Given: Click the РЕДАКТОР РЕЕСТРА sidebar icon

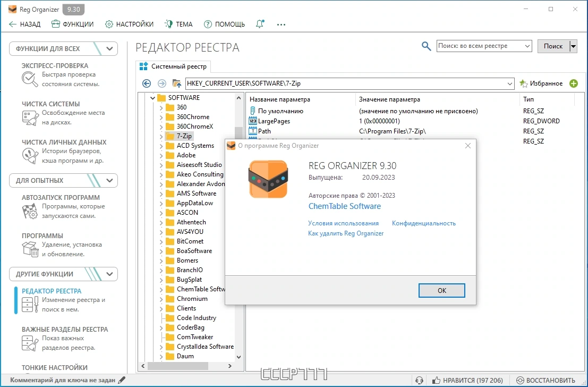Looking at the screenshot, I should point(30,305).
